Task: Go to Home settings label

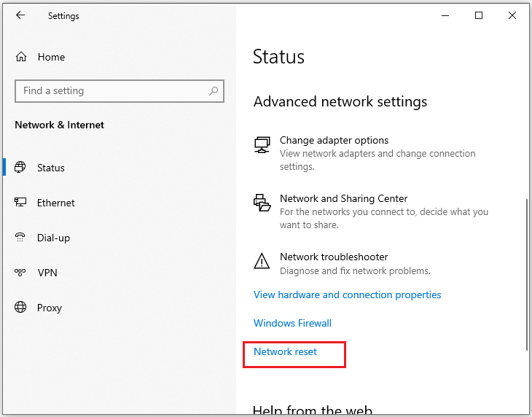Action: point(51,57)
